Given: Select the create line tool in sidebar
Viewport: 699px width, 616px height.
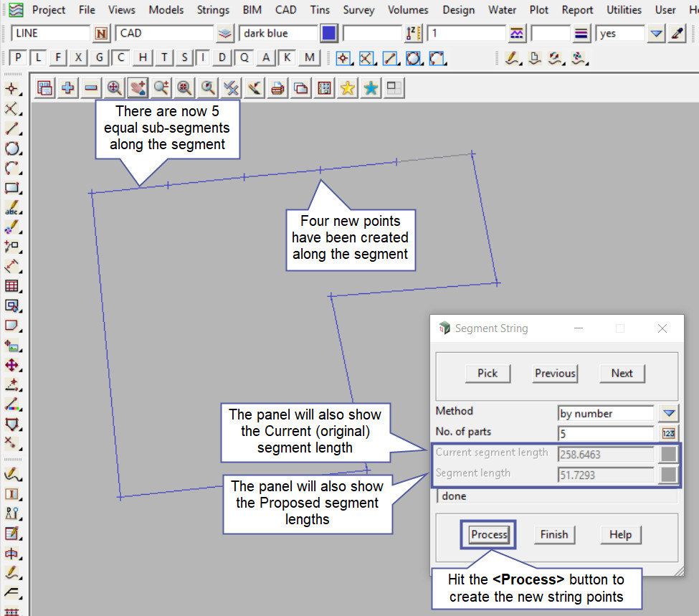Looking at the screenshot, I should tap(12, 129).
